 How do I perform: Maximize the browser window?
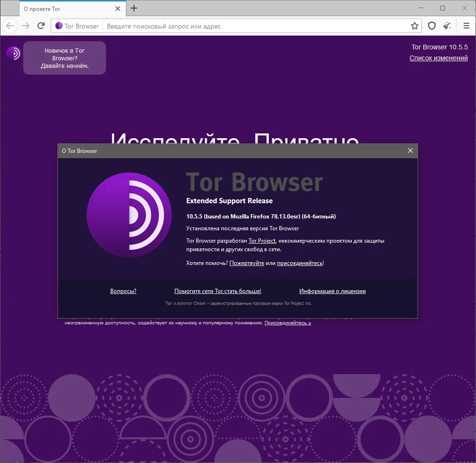(443, 8)
